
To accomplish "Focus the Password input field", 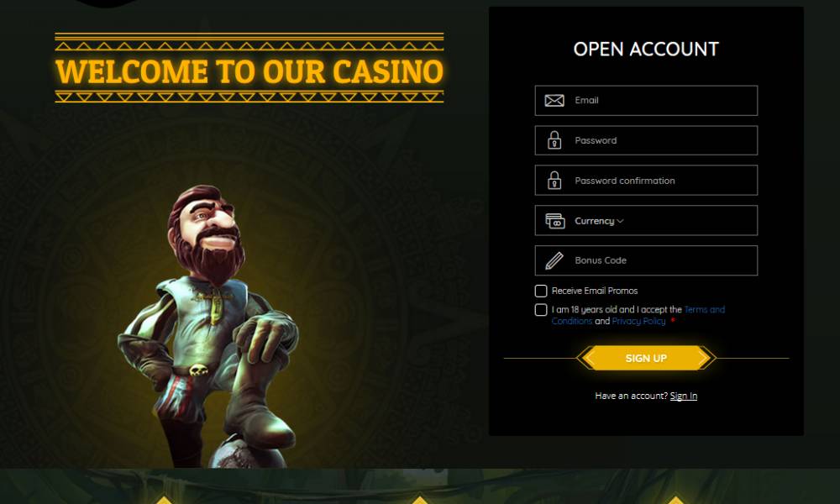I will [646, 140].
